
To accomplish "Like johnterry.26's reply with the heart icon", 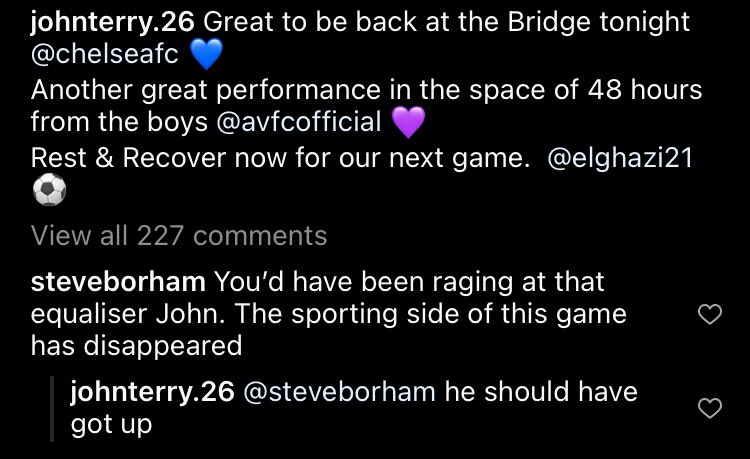I will (x=710, y=408).
